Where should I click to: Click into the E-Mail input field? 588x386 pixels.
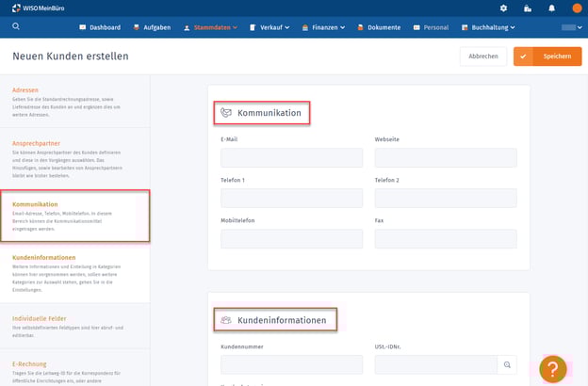(291, 157)
